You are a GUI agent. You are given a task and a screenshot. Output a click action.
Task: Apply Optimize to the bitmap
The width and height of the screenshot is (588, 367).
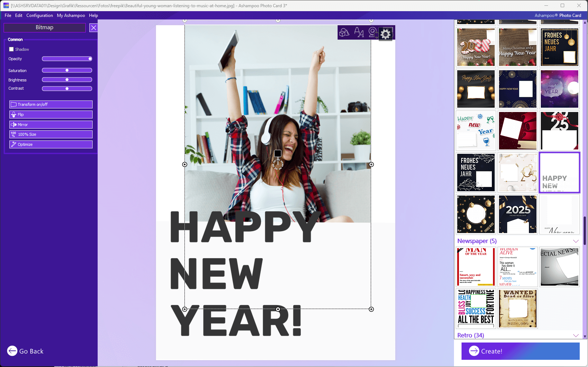[51, 144]
